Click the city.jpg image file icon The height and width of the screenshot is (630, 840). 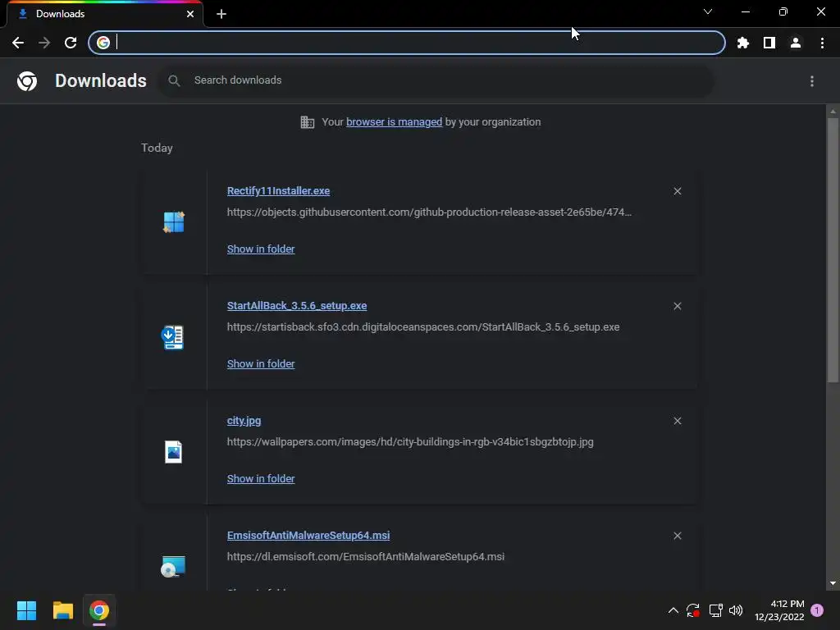pos(174,452)
